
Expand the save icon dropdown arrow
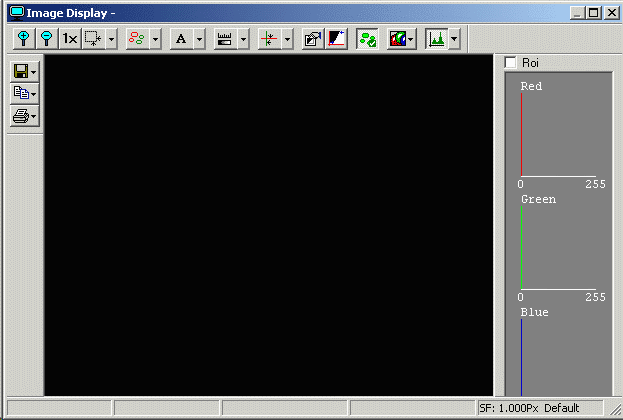click(35, 72)
